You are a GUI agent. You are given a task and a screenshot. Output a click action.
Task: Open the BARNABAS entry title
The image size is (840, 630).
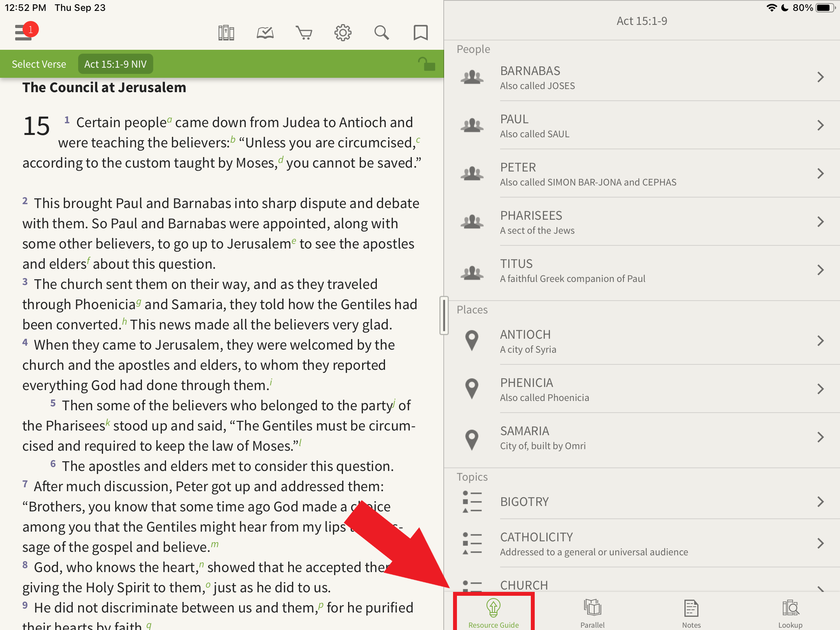click(530, 71)
